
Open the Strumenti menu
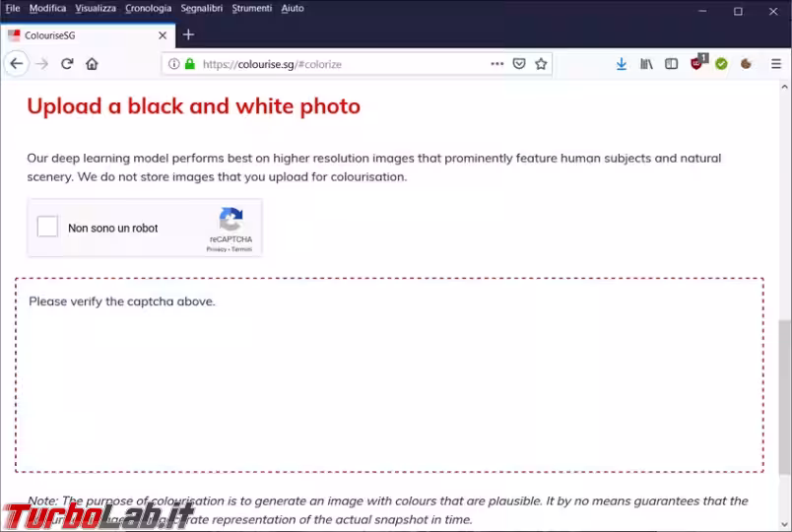[251, 9]
